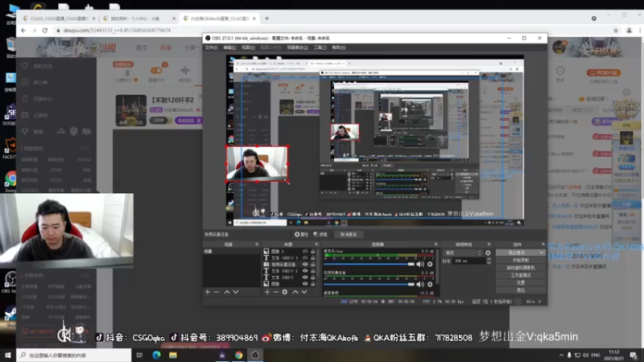Click 取消激活 button above docks
Image resolution: width=644 pixels, height=362 pixels.
[349, 234]
